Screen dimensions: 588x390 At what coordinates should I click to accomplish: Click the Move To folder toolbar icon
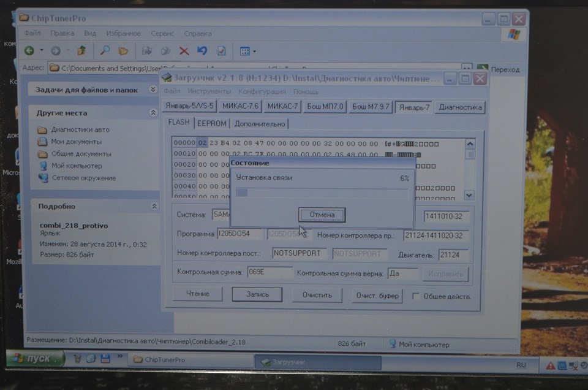point(147,51)
